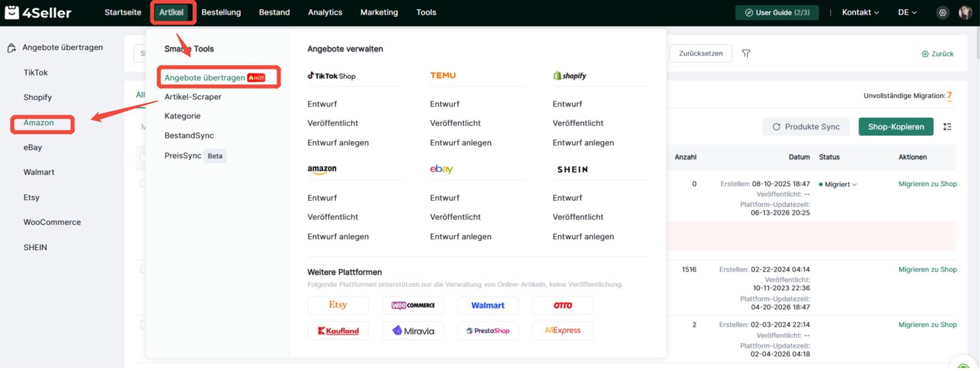This screenshot has height=371, width=980.
Task: Select TikTok in the sidebar
Action: tap(36, 73)
